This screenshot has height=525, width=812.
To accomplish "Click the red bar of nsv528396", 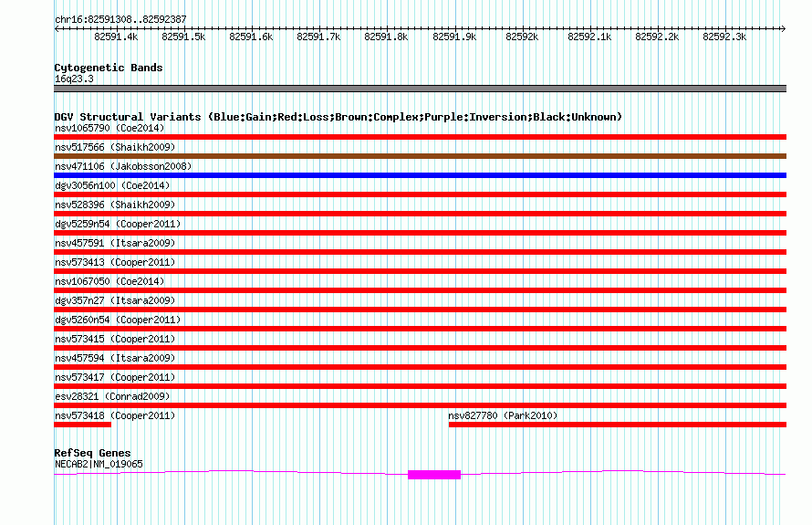I will coord(420,214).
